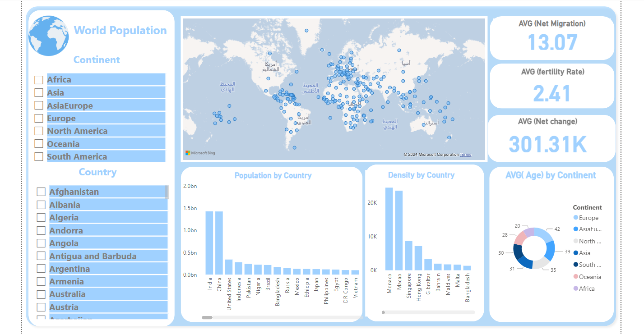644x334 pixels.
Task: Check the Australia country checkbox
Action: 41,294
